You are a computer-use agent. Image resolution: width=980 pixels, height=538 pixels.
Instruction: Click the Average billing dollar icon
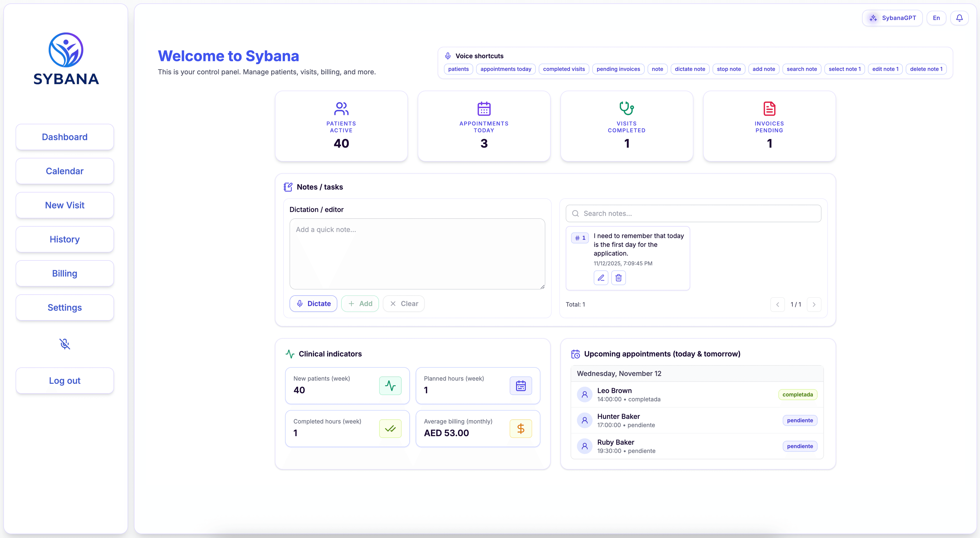[520, 428]
